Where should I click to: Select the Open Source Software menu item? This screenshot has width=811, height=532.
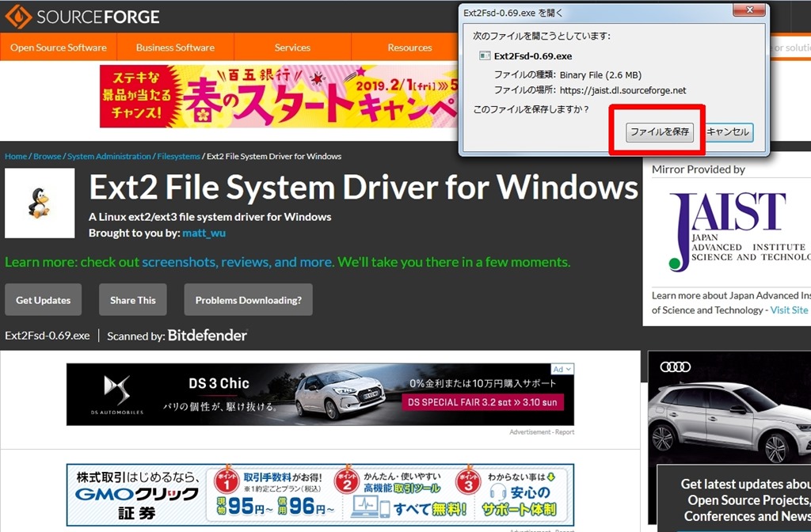point(58,47)
